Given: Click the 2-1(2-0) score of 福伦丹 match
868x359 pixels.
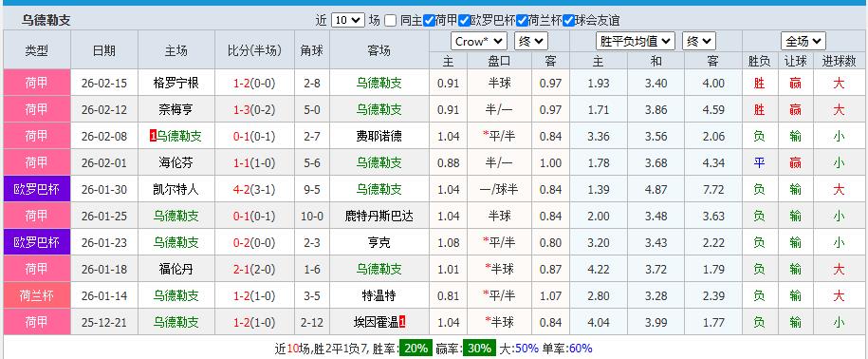Looking at the screenshot, I should [254, 270].
